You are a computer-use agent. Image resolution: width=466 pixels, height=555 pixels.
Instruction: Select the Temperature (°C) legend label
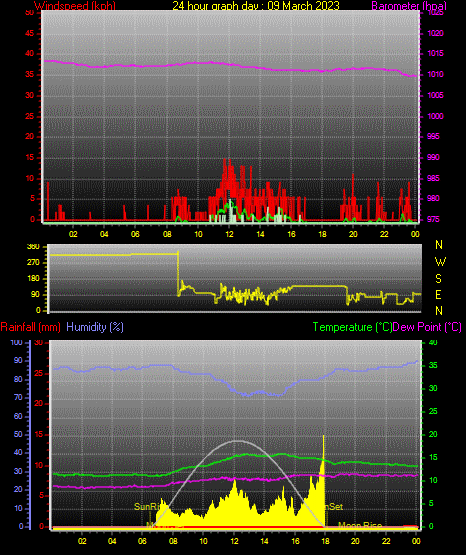[352, 327]
